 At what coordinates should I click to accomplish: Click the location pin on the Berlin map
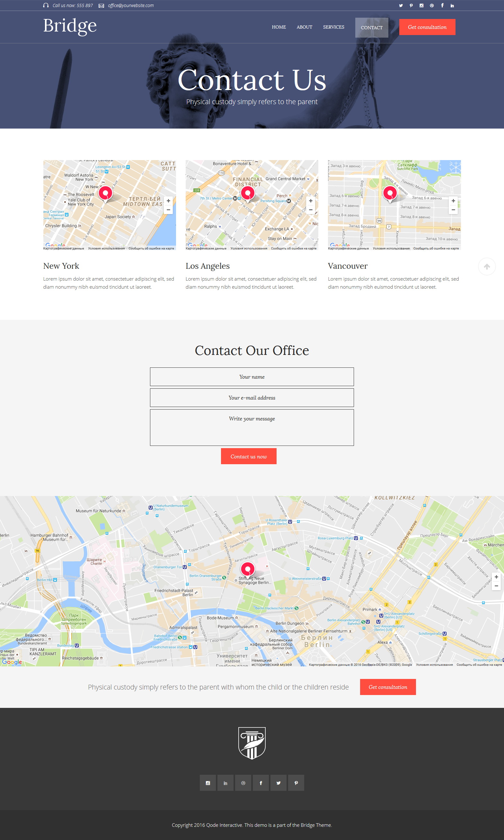248,570
